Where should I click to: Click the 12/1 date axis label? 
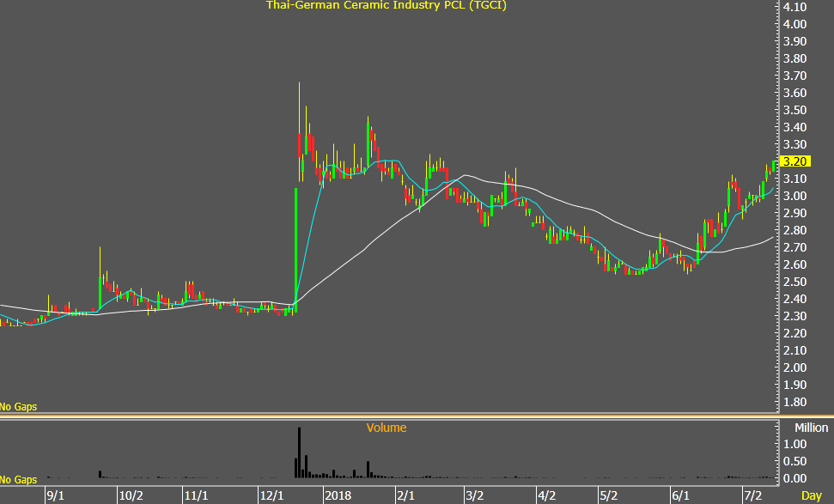[x=271, y=495]
